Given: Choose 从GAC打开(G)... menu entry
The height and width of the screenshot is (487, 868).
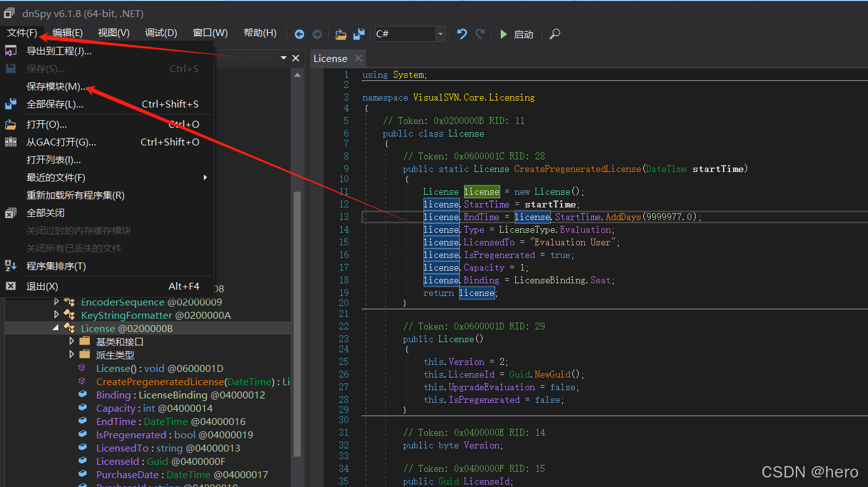Looking at the screenshot, I should click(108, 142).
